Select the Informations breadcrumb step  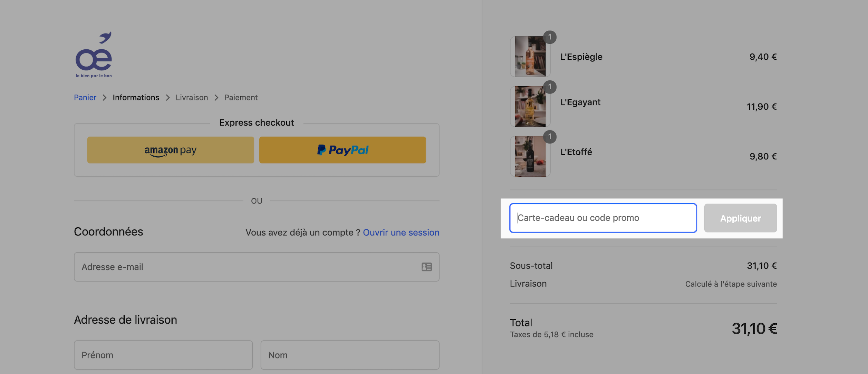point(136,97)
